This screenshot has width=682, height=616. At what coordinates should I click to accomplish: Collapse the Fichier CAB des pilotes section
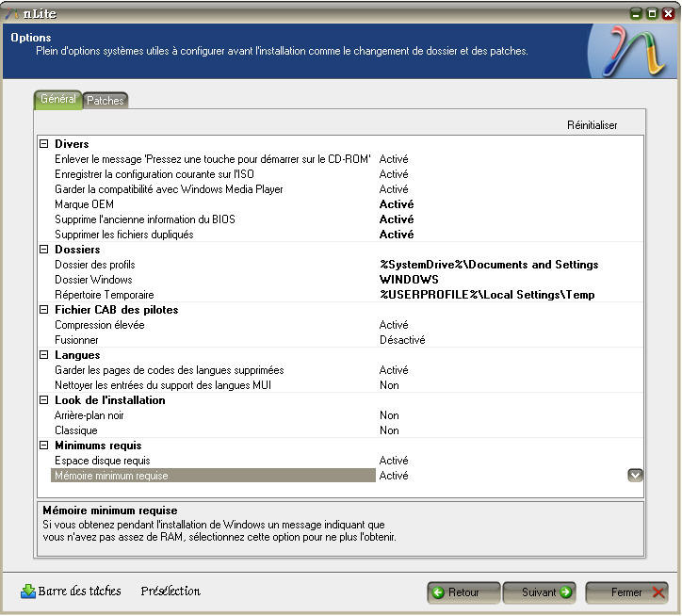[44, 310]
